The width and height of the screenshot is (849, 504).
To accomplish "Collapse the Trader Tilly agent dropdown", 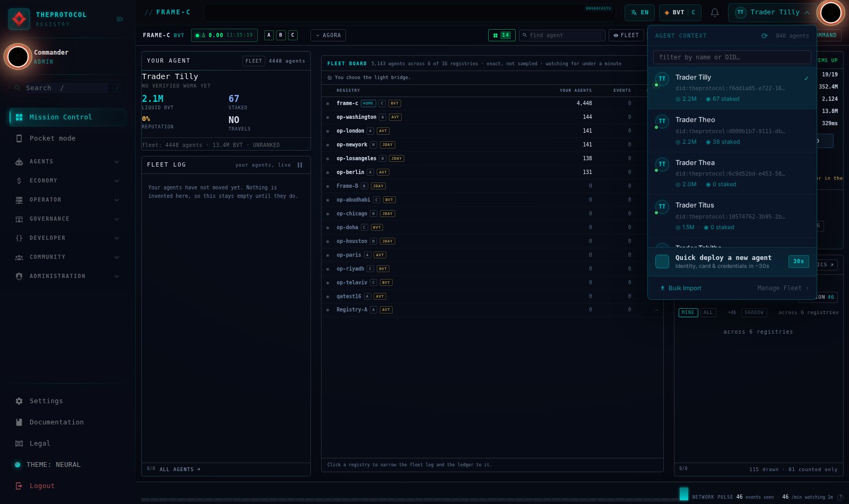I will [x=772, y=12].
